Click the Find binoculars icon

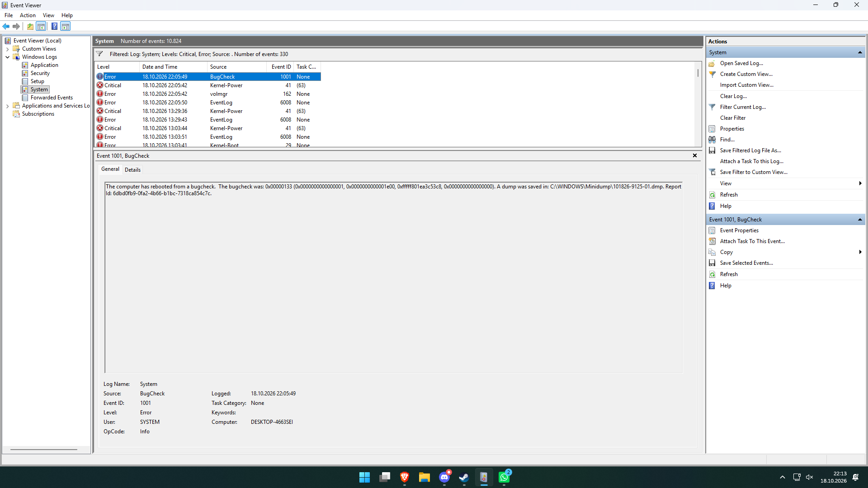[712, 140]
